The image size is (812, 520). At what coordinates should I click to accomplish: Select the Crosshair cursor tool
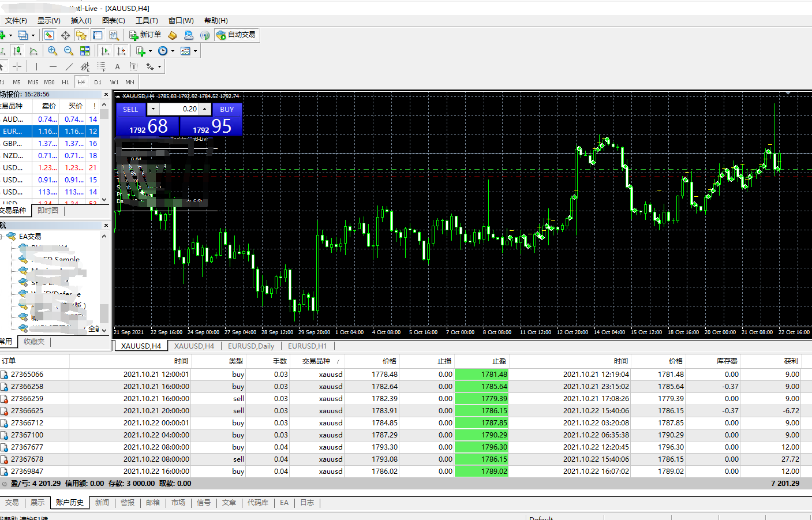point(17,66)
